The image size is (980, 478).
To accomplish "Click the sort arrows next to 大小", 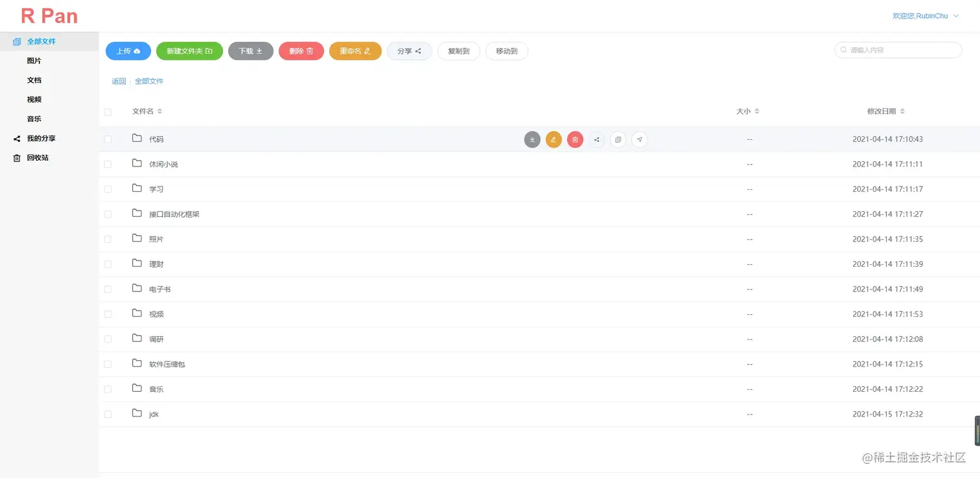I will point(756,111).
